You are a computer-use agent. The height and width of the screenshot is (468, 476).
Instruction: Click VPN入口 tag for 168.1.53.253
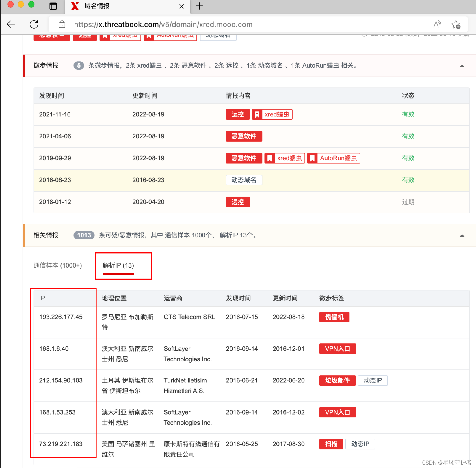[x=338, y=412]
